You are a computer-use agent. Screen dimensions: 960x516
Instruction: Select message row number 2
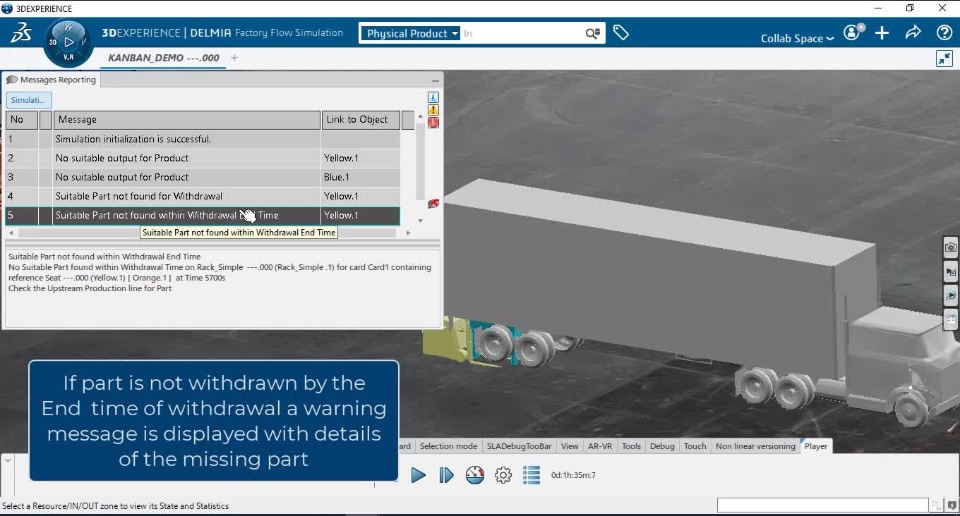(203, 158)
